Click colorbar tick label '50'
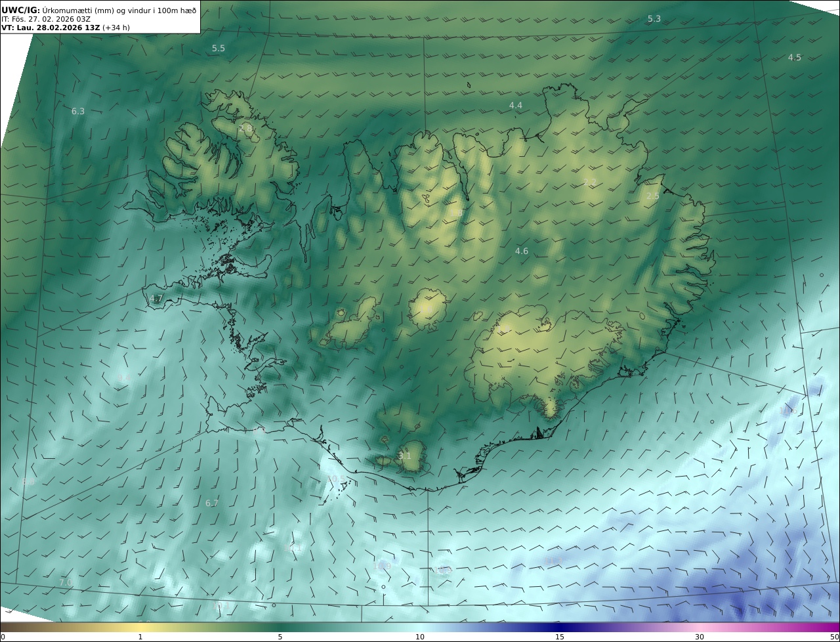 click(x=834, y=637)
